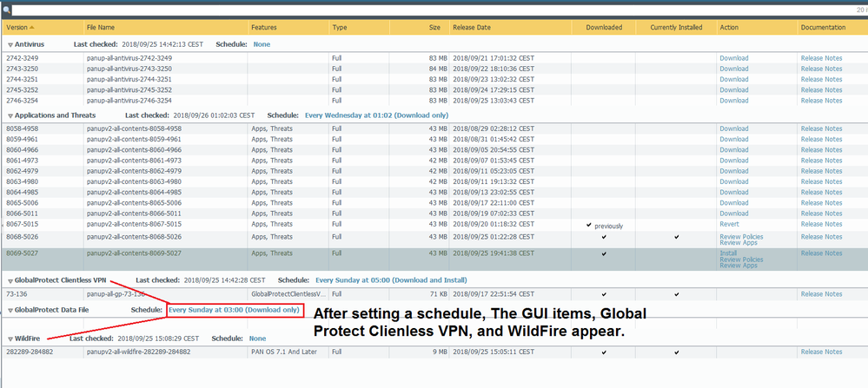Open Every Sunday at 03:00 schedule link
The image size is (868, 388).
pos(234,310)
